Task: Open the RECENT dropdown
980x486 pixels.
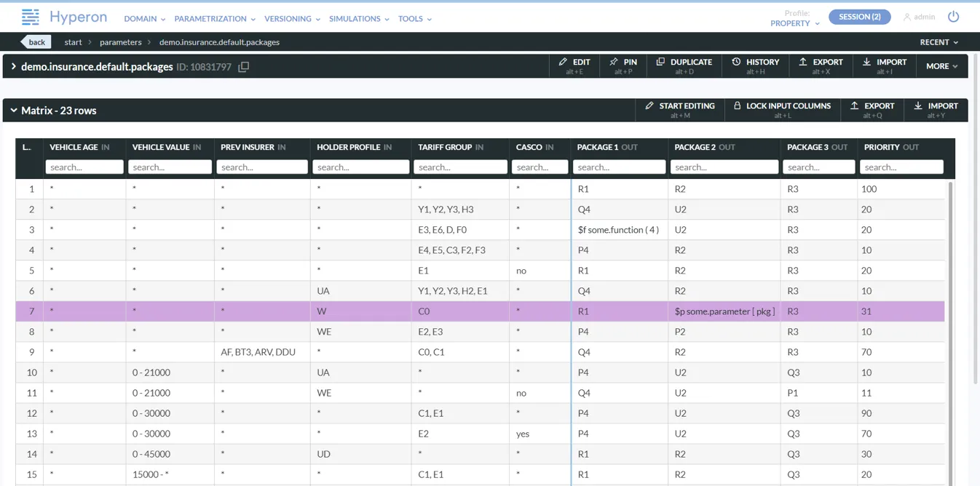Action: [938, 42]
